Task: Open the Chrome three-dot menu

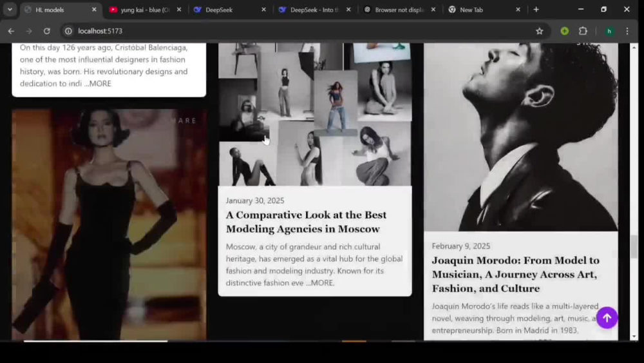Action: tap(627, 31)
